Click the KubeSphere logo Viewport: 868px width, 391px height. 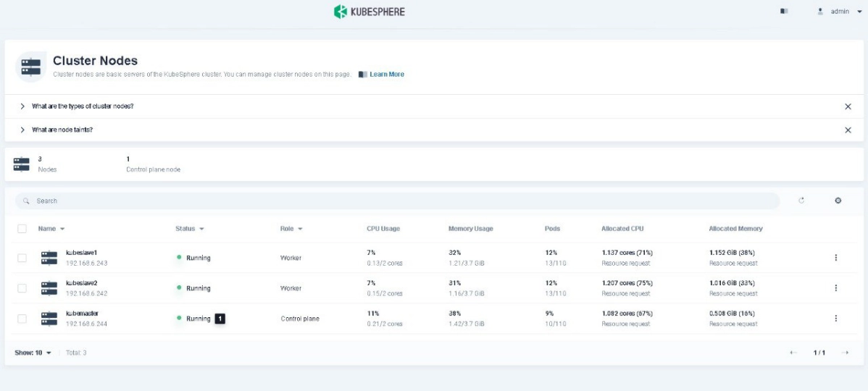pos(370,12)
